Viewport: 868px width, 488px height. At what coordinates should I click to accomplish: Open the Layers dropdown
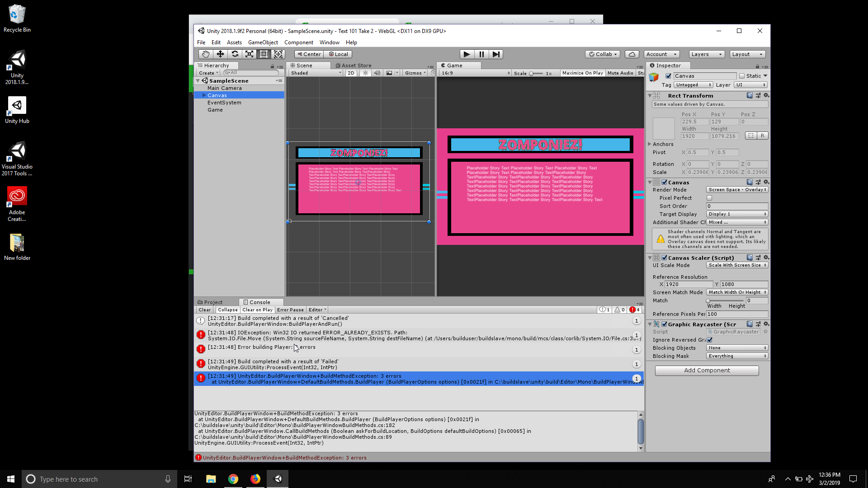coord(706,54)
